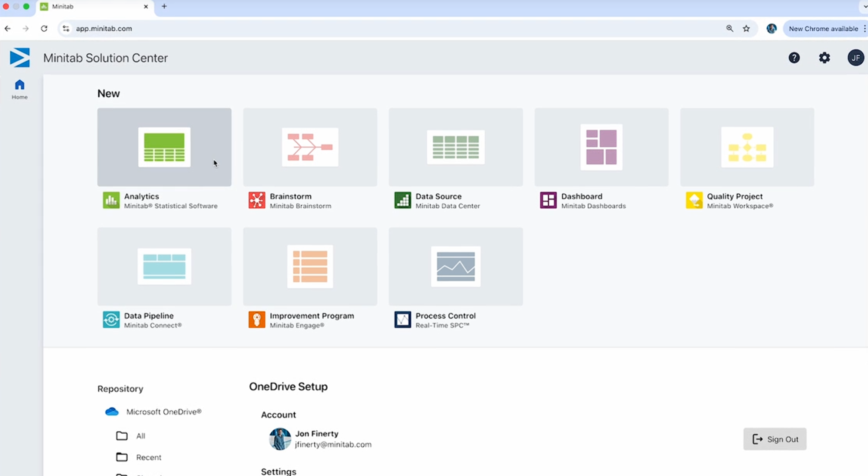Click the Process Control SPC icon
868x476 pixels.
403,320
